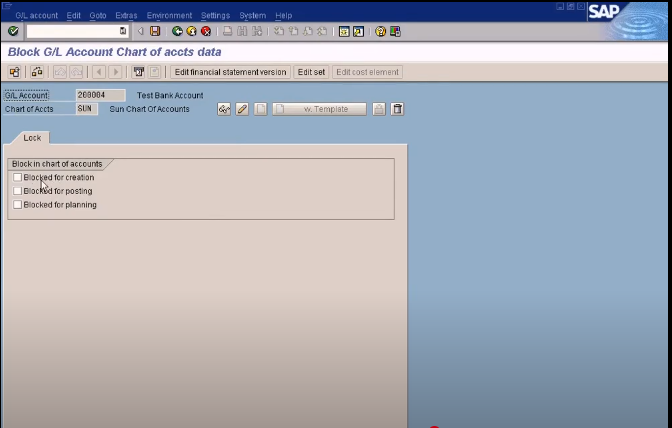Click inside the command input field
Screen dimensions: 672x428
(x=73, y=31)
